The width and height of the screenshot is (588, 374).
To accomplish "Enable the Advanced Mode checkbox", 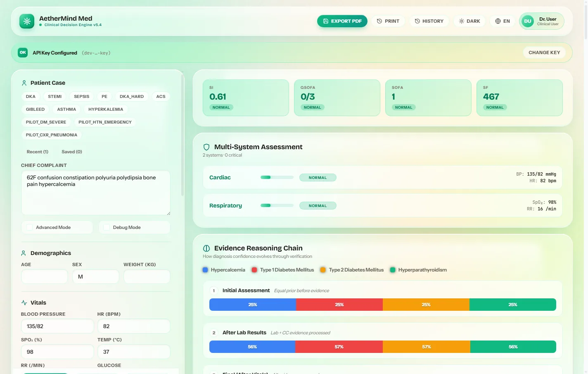I will 30,227.
